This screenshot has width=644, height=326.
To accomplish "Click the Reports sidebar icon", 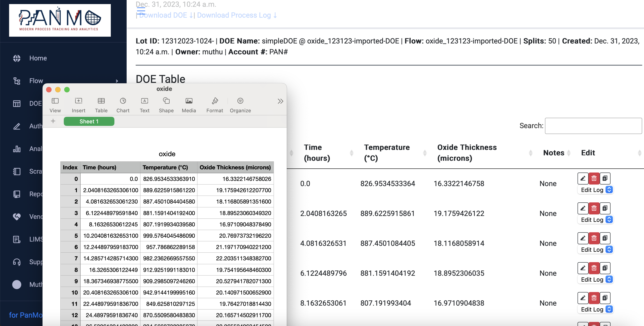I will (x=17, y=194).
